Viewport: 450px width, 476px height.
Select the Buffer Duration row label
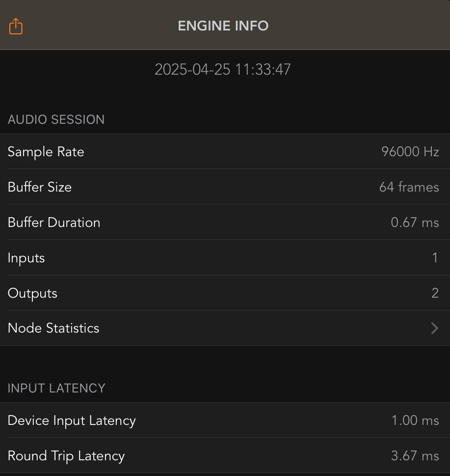(54, 223)
